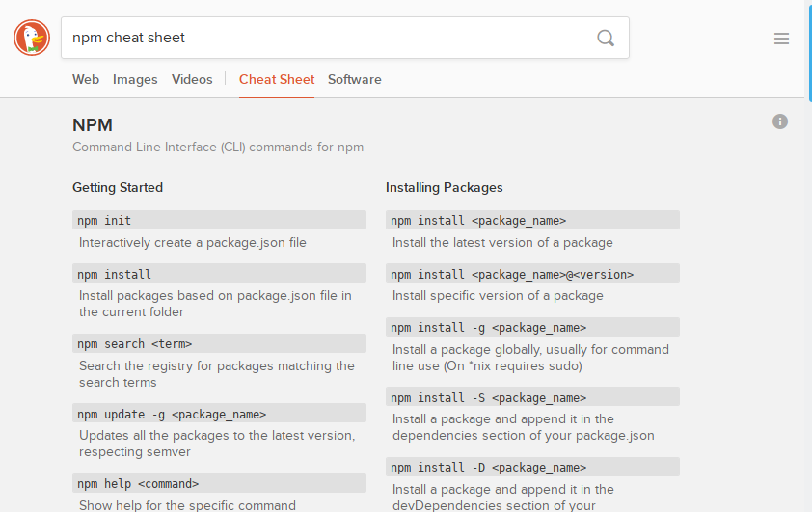The image size is (812, 512).
Task: Click 'npm install -S <package_name>' command
Action: 532,397
